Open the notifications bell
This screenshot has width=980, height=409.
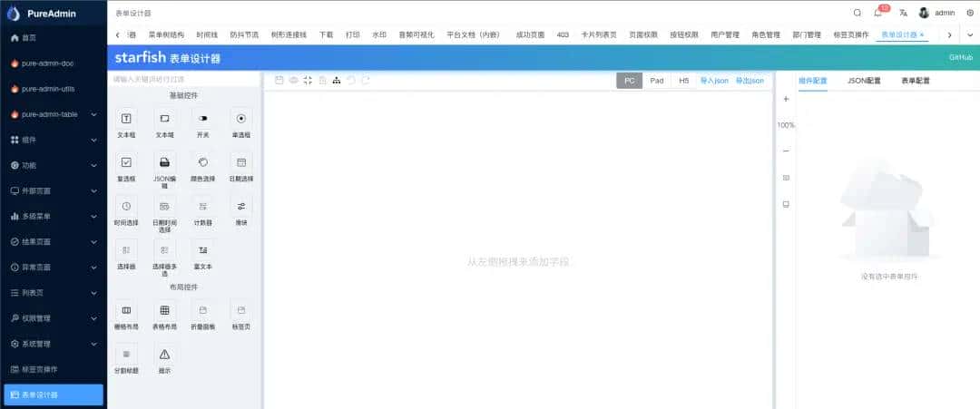pos(878,13)
